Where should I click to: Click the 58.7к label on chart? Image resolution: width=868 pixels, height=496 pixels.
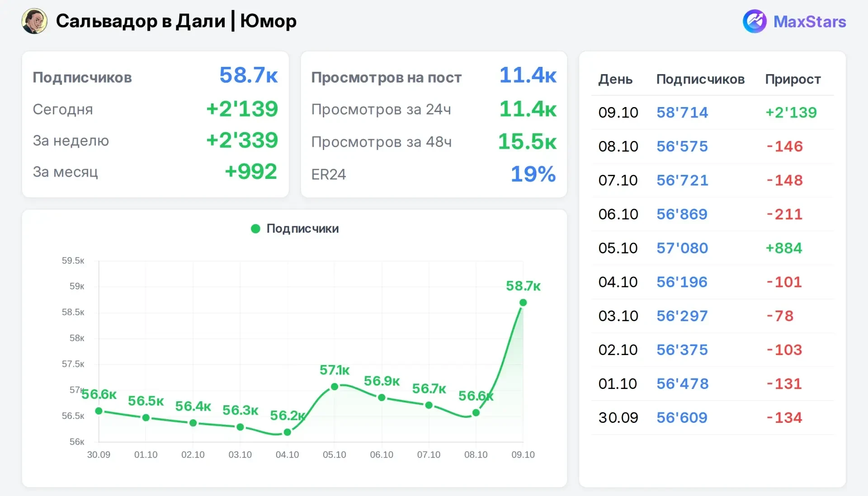[523, 286]
